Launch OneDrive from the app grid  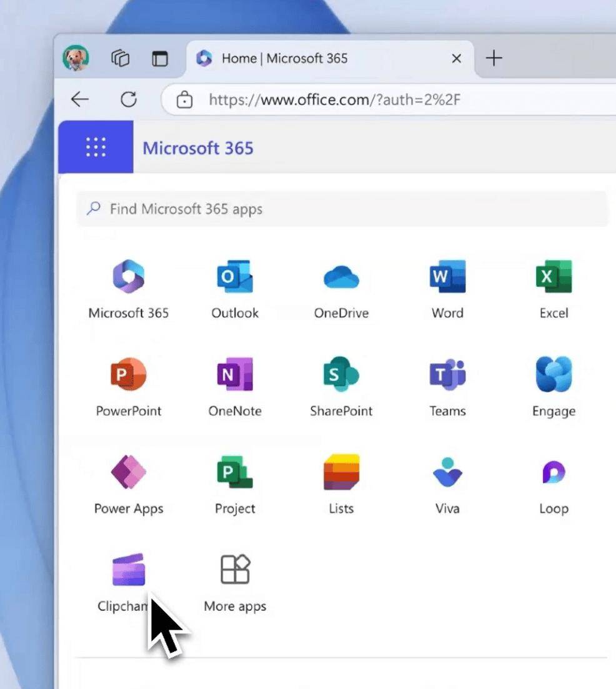[x=341, y=289]
